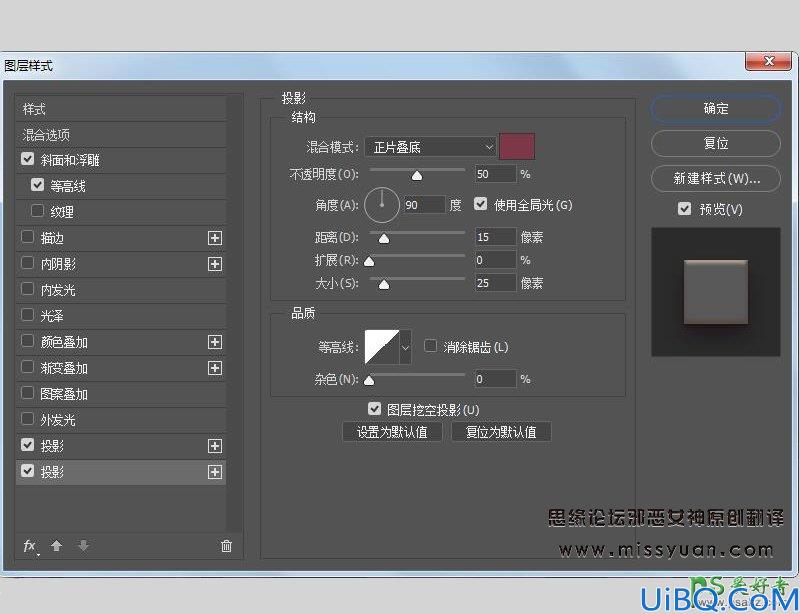Enable the 内发光 checkbox
The image size is (800, 614).
pos(28,289)
